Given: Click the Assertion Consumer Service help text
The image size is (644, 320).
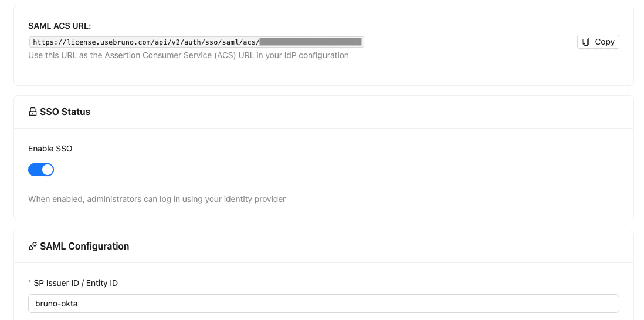Looking at the screenshot, I should 188,55.
